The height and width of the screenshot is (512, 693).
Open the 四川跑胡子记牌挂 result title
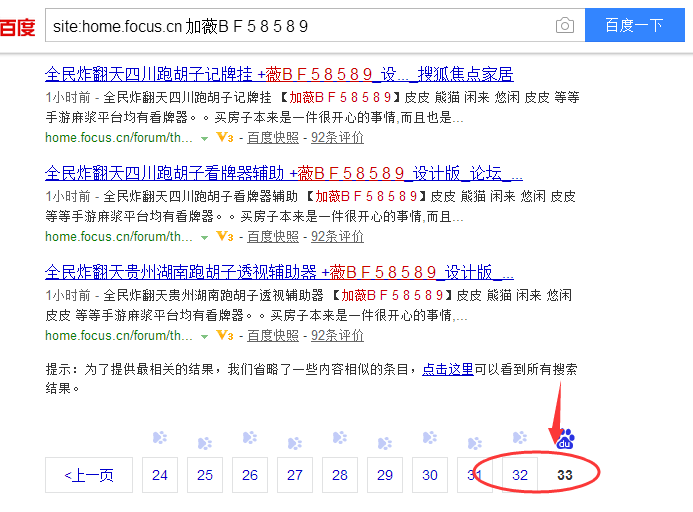point(279,74)
